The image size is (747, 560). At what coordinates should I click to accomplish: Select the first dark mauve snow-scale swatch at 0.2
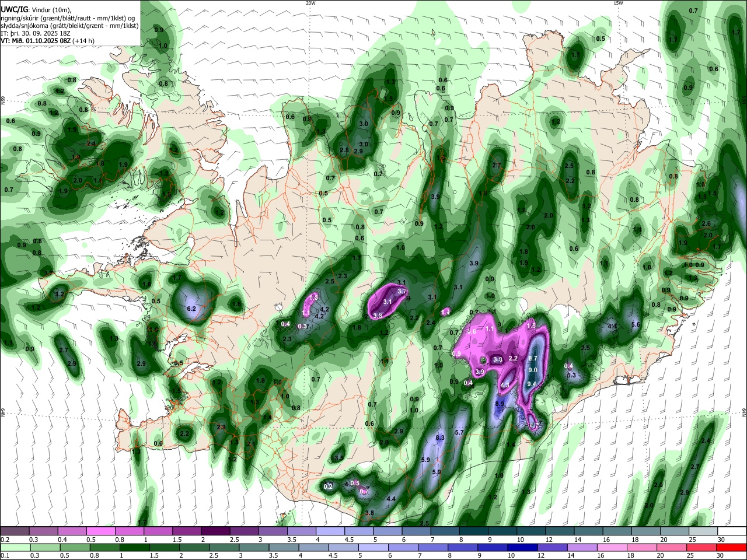click(15, 531)
